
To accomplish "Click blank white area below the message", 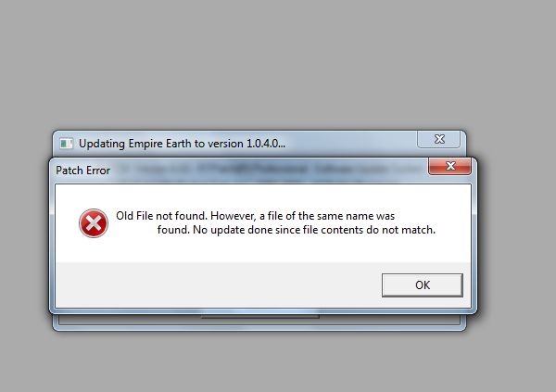I will pos(263,250).
